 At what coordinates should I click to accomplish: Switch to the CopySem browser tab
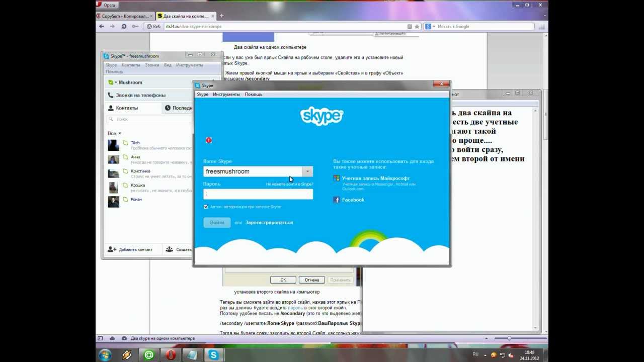[124, 16]
